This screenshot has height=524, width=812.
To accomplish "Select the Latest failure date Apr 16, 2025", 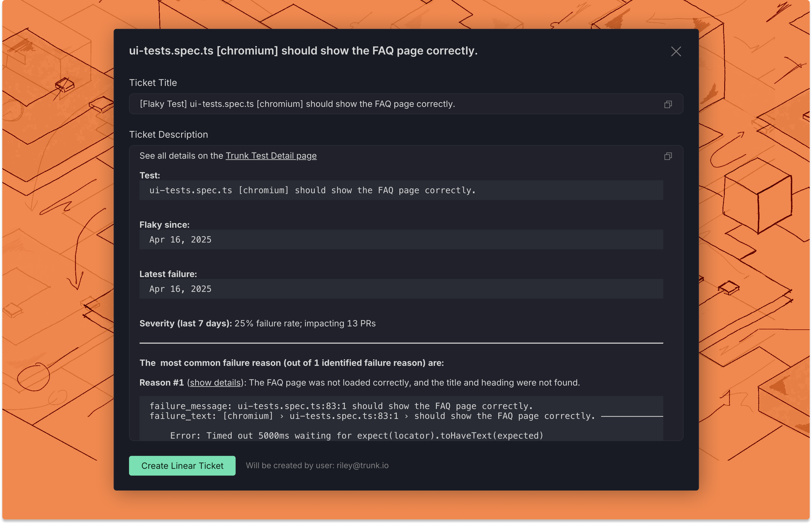I will (x=181, y=289).
